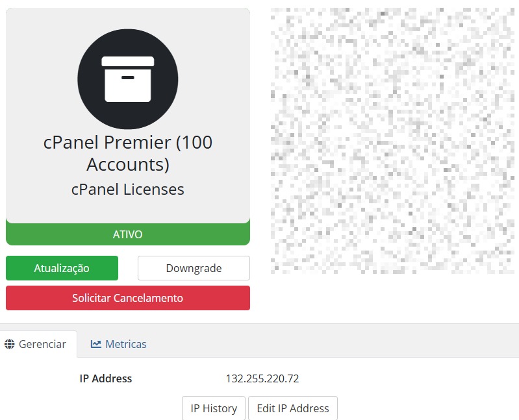Click the Downgrade button

[194, 268]
